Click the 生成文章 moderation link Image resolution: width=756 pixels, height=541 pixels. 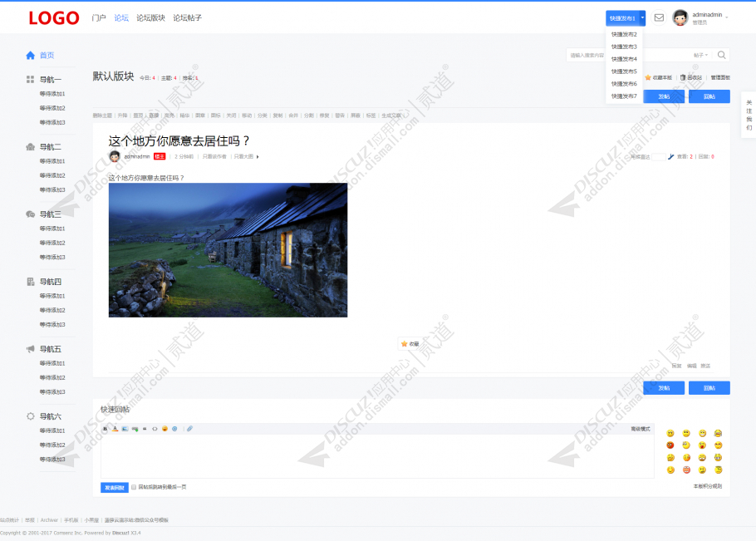pyautogui.click(x=391, y=116)
